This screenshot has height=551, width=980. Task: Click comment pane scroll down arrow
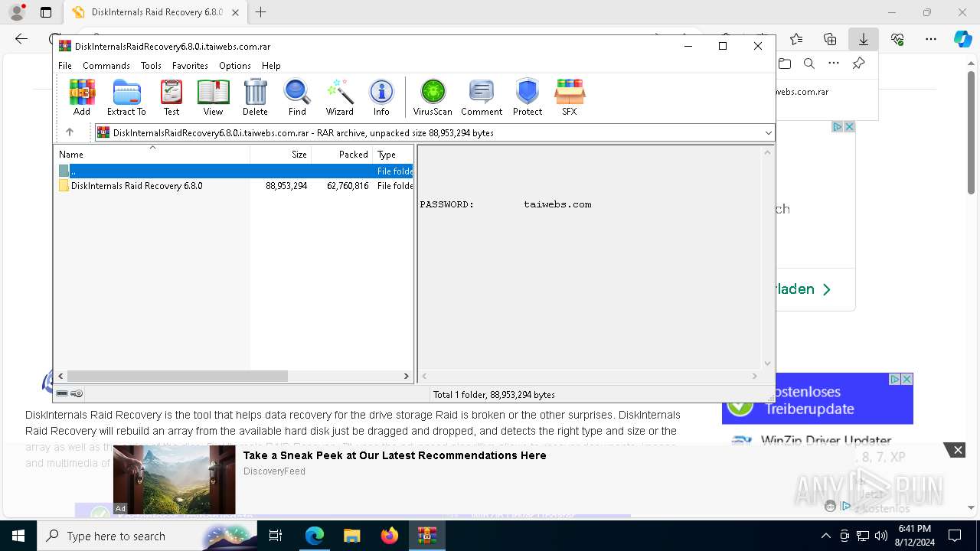pos(767,364)
